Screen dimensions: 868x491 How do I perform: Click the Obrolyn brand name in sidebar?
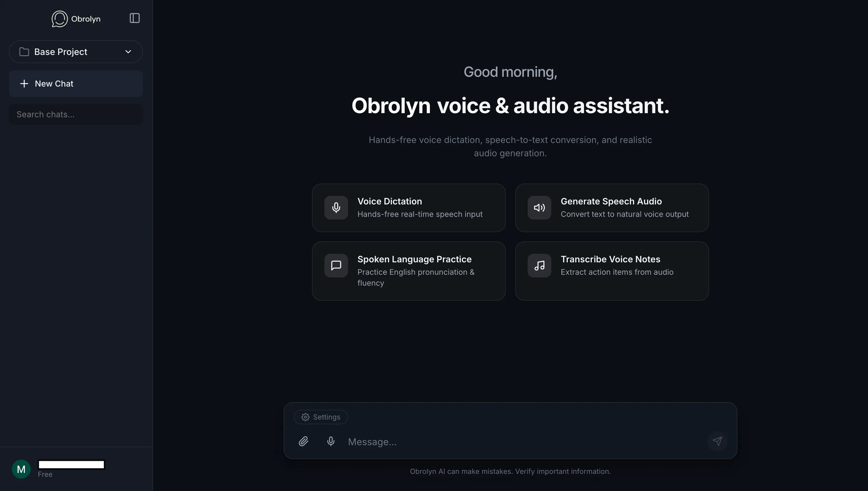pyautogui.click(x=86, y=19)
